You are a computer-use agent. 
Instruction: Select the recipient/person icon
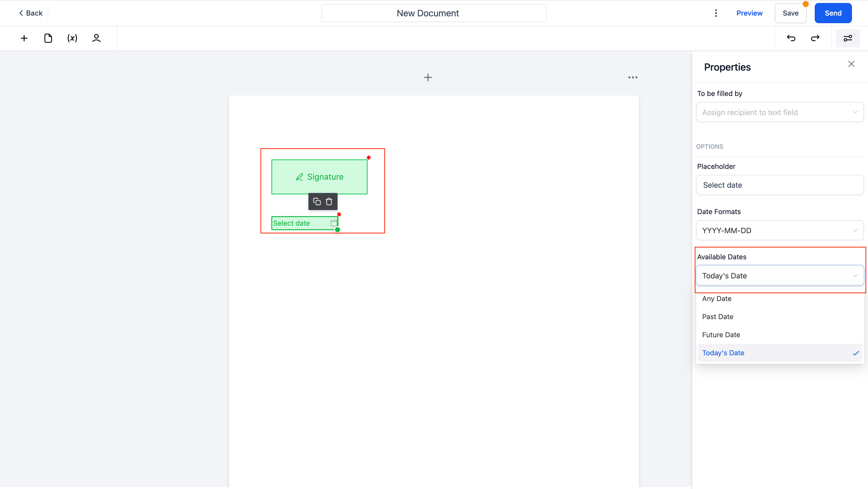coord(96,38)
